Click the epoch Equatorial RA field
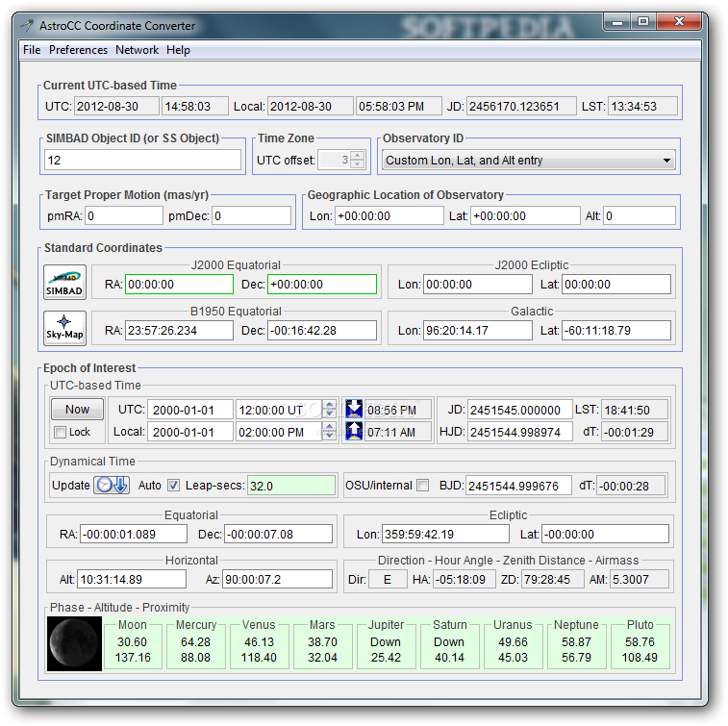This screenshot has width=728, height=726. [134, 534]
